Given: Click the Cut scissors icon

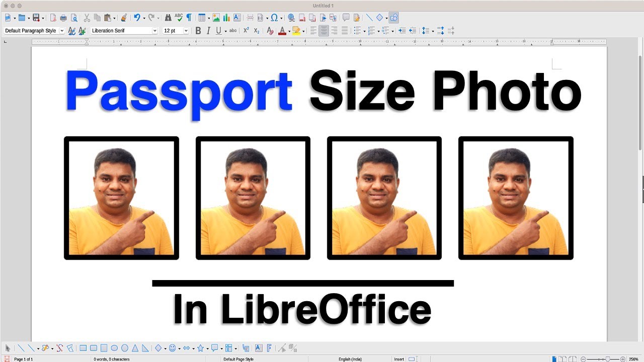Looking at the screenshot, I should [x=87, y=18].
